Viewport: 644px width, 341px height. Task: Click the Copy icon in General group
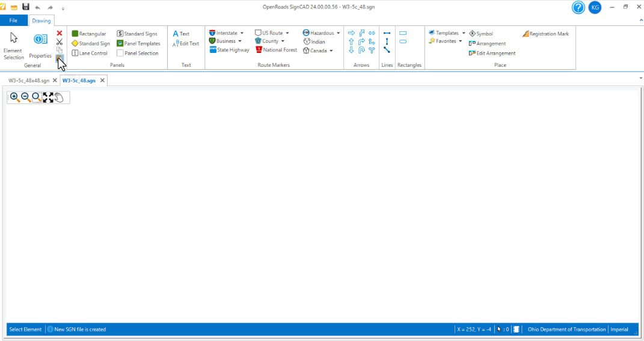click(x=60, y=50)
